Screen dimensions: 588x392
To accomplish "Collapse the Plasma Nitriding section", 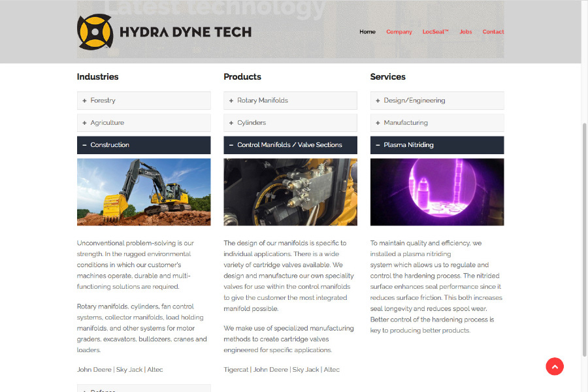I will (437, 145).
